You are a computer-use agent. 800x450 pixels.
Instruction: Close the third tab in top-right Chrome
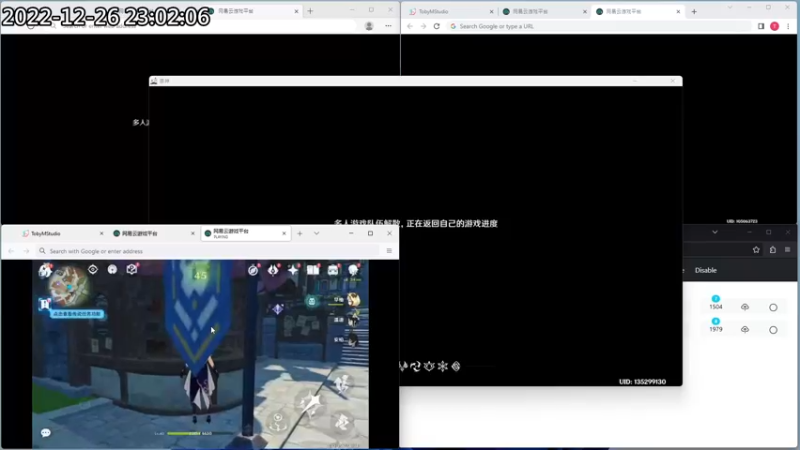click(678, 11)
